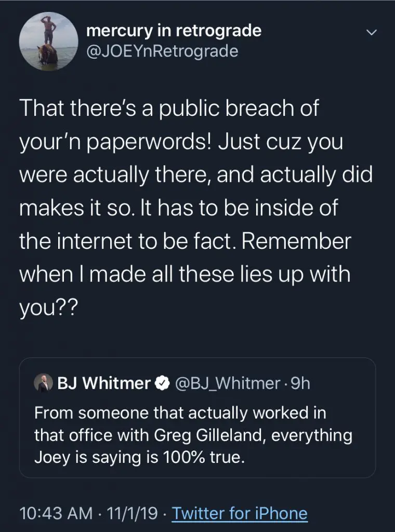This screenshot has width=395, height=532.
Task: Click the verified badge beside BJ Whitmer
Action: (162, 383)
